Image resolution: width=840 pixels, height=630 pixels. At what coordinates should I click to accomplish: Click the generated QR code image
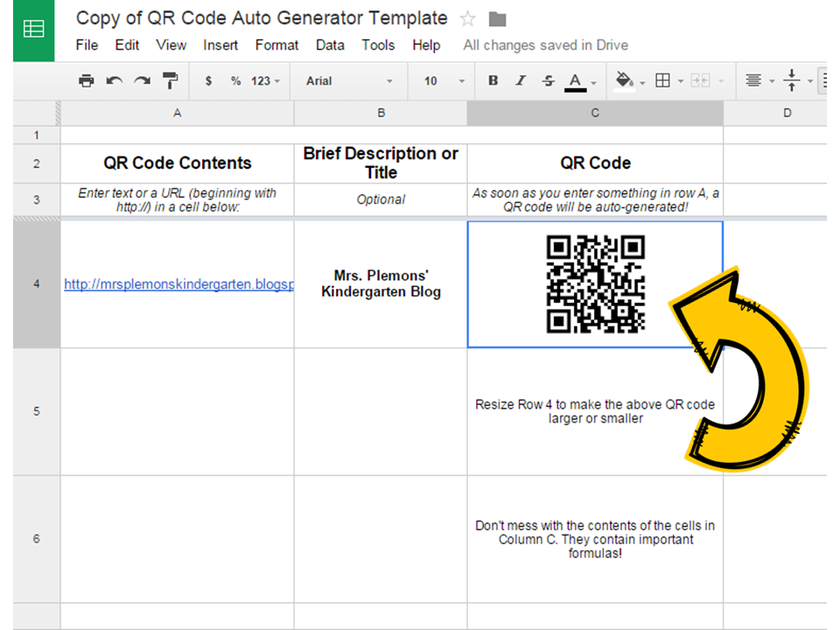coord(595,283)
